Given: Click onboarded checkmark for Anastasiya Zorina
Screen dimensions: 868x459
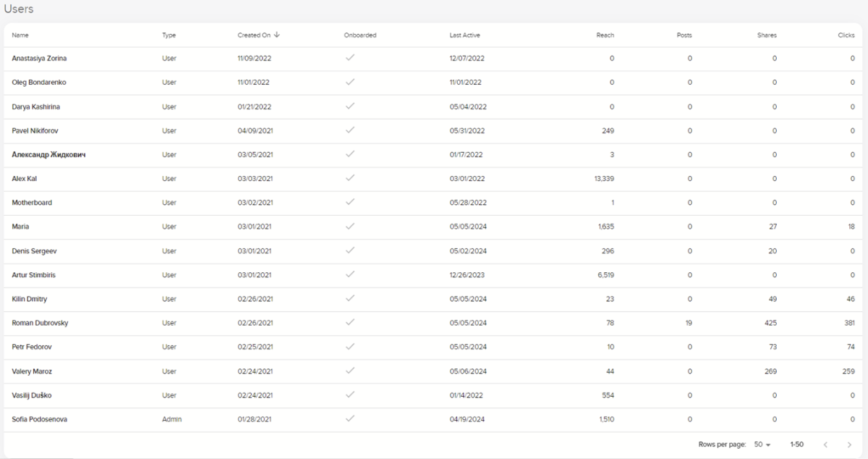Looking at the screenshot, I should pos(350,58).
